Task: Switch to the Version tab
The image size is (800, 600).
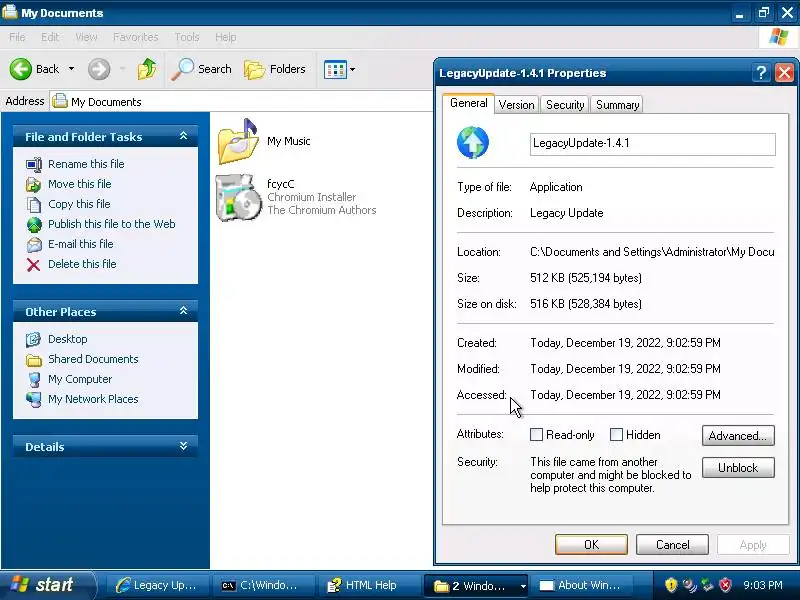Action: 516,105
